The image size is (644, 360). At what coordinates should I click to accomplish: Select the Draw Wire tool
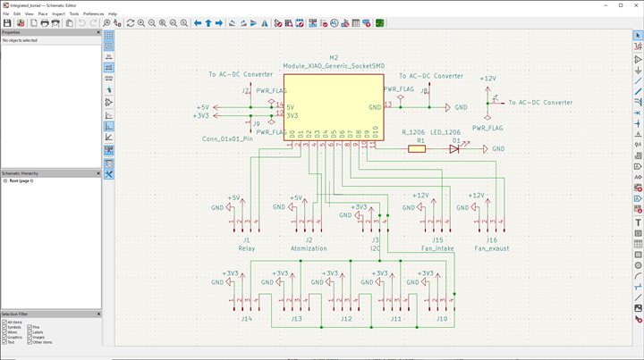[x=638, y=81]
